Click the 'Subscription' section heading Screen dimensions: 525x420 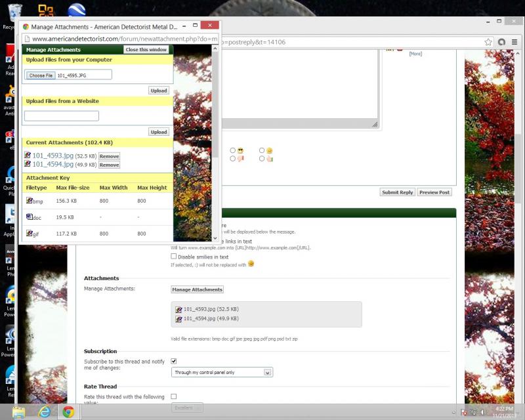coord(100,351)
